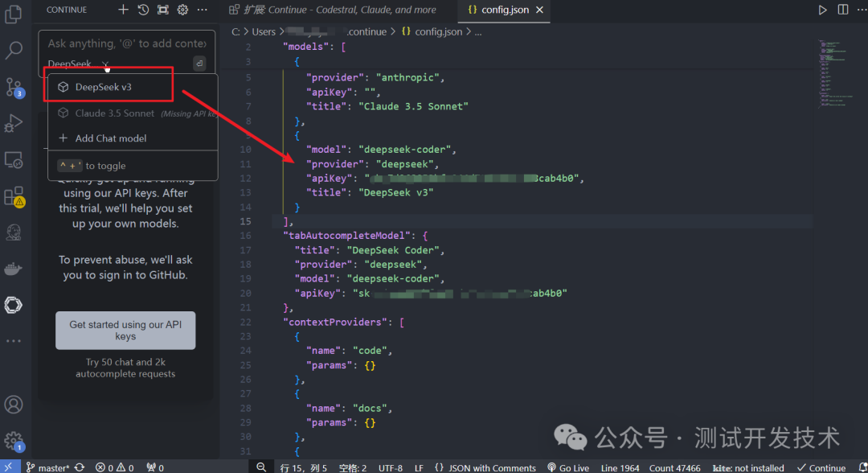Click the .continue breadcrumb folder

(x=366, y=31)
